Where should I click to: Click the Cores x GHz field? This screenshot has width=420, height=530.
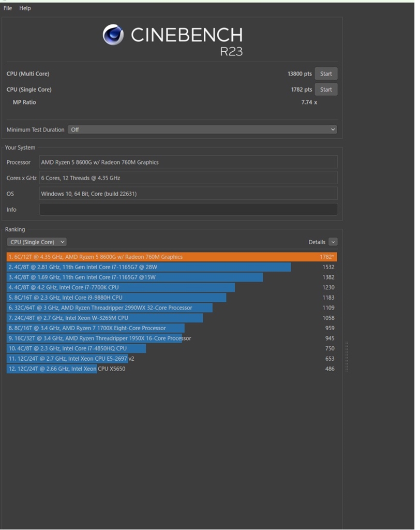click(188, 178)
